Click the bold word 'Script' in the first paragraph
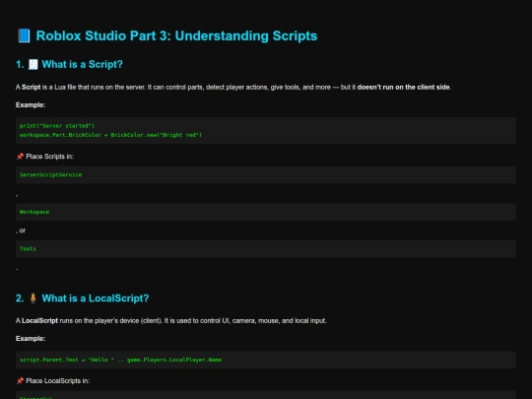 pyautogui.click(x=32, y=88)
